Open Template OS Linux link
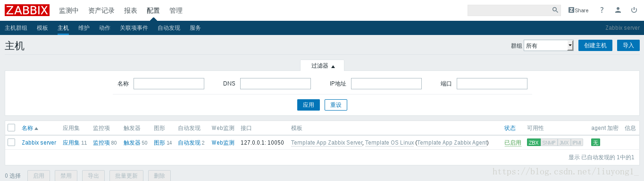The height and width of the screenshot is (181, 644). [390, 143]
